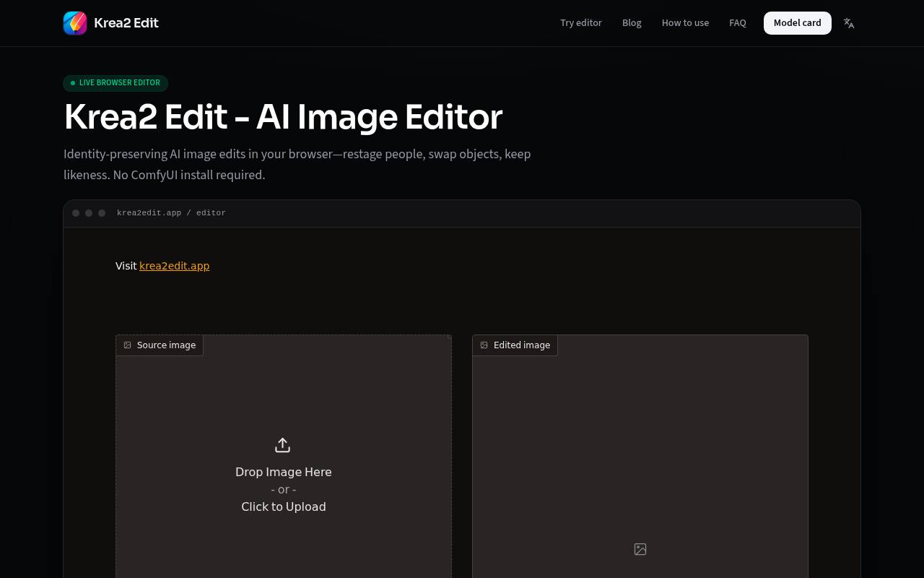This screenshot has height=578, width=924.
Task: Click the Source image label icon
Action: click(128, 345)
